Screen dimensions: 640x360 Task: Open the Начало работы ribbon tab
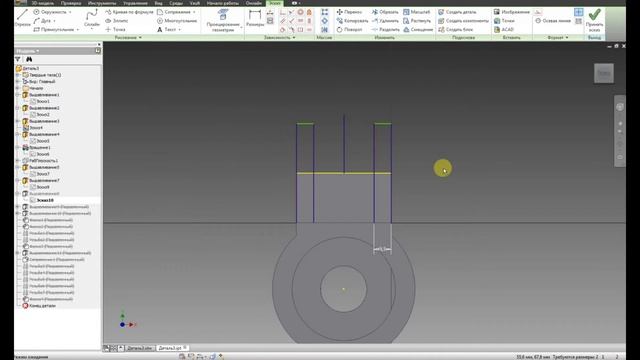222,3
